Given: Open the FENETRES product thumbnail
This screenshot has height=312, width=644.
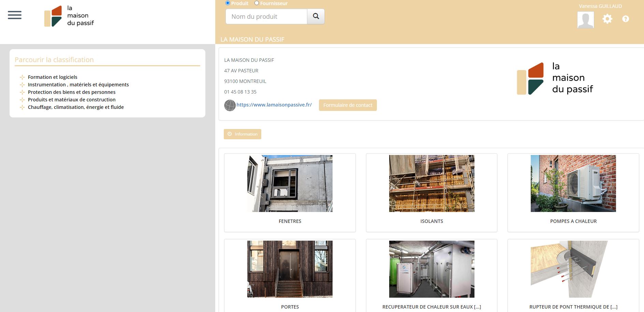Looking at the screenshot, I should (290, 183).
